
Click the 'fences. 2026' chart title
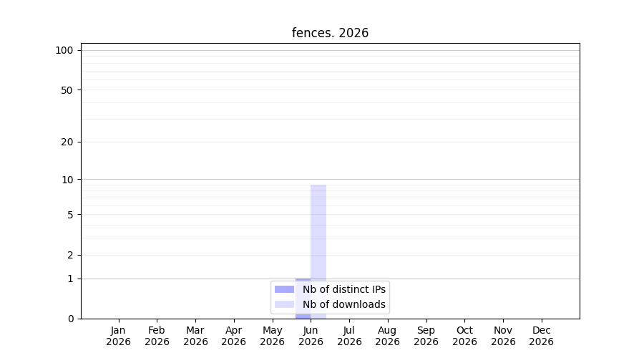[330, 33]
